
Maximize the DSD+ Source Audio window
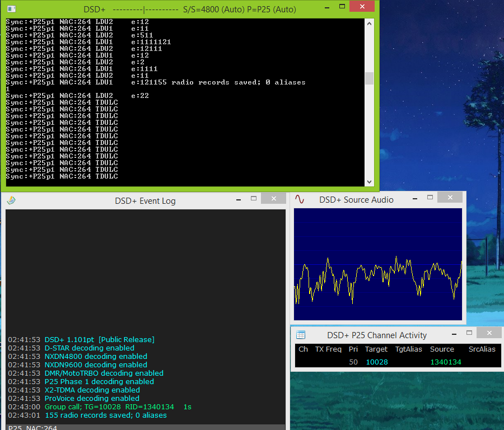click(x=430, y=197)
